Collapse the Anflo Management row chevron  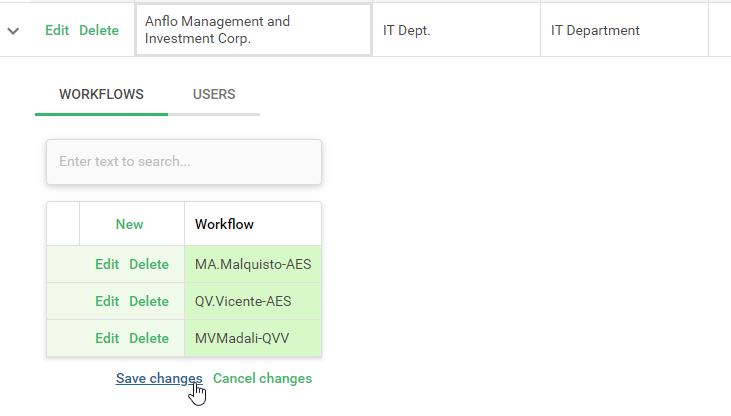13,31
